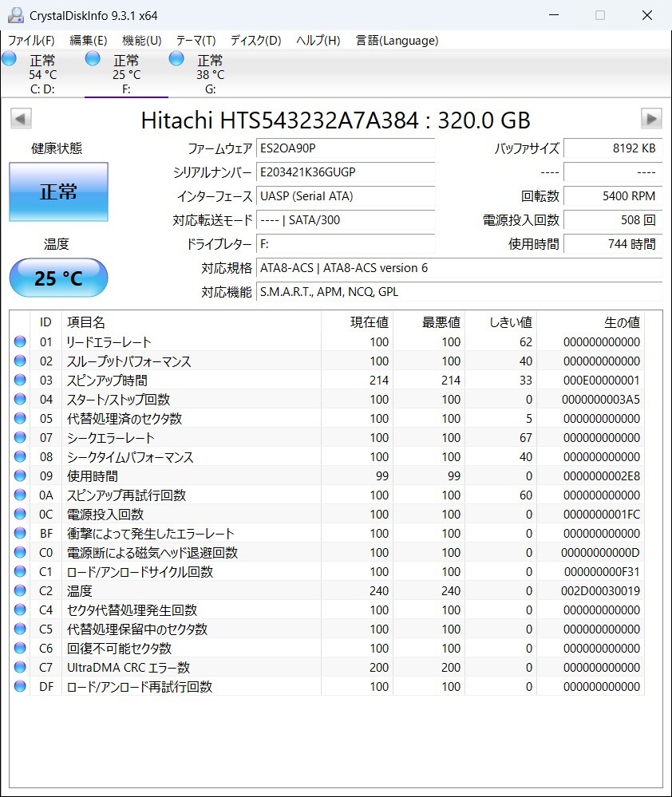Click the features field S.M.A.R.T., APM, NCQ, GPL

pyautogui.click(x=460, y=292)
